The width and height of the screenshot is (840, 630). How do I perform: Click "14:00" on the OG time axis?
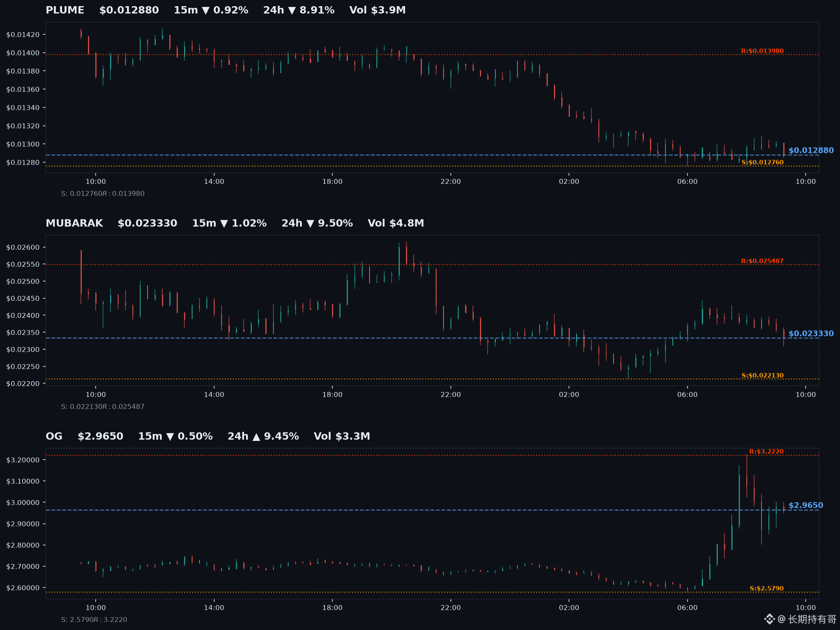[214, 608]
